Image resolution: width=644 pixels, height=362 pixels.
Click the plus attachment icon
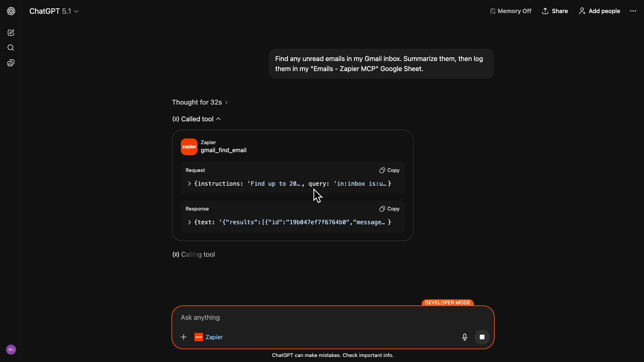coord(183,337)
